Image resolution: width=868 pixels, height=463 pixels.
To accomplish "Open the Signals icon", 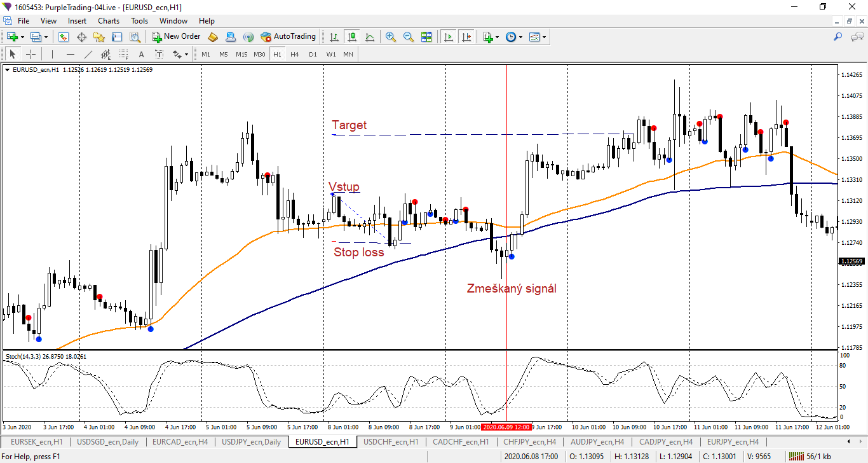I will pyautogui.click(x=248, y=37).
